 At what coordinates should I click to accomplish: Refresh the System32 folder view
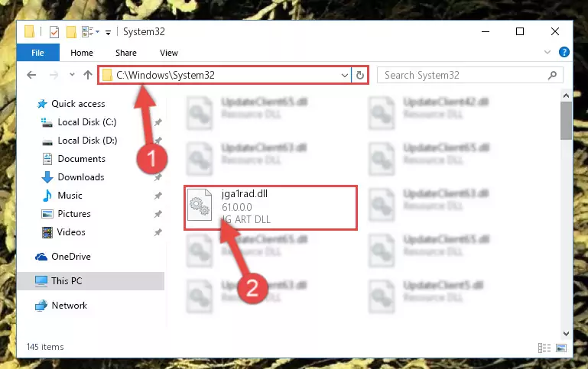359,75
